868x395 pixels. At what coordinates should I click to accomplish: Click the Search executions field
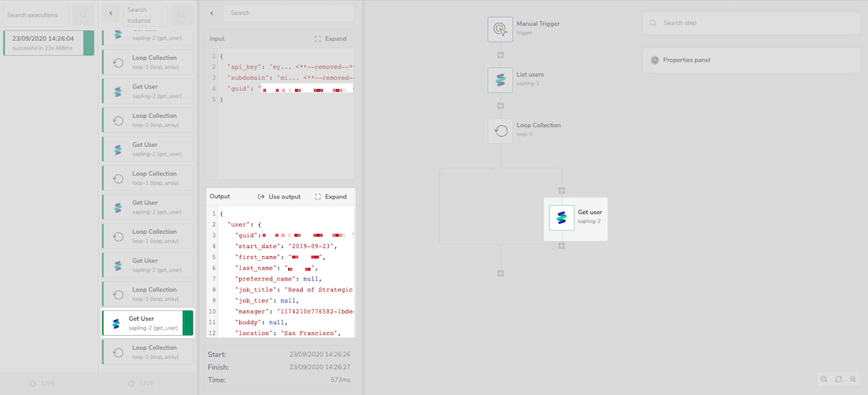(x=36, y=15)
